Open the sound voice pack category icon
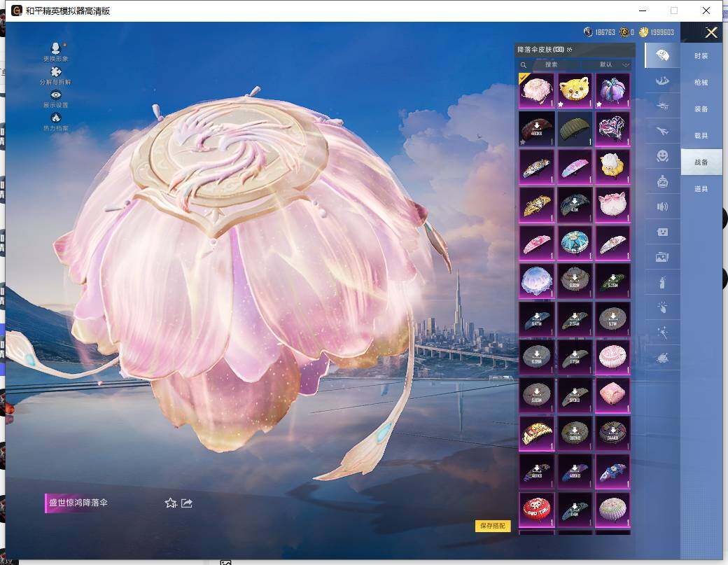728x565 pixels. tap(661, 207)
